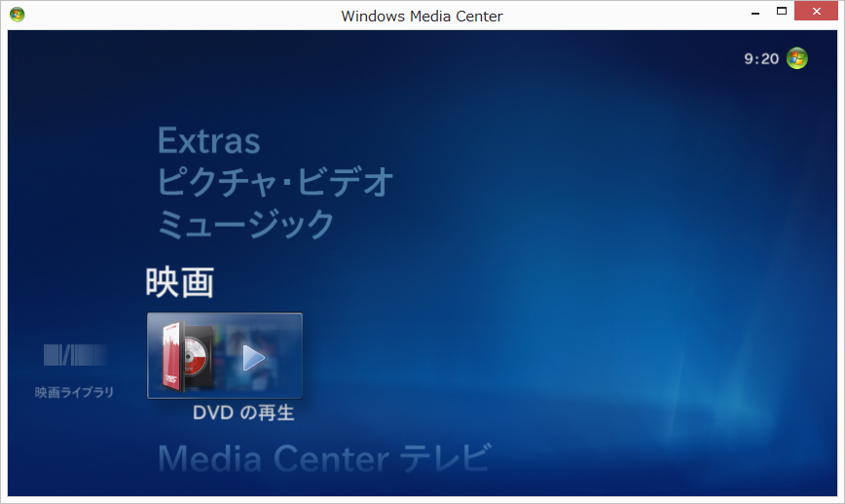Image resolution: width=845 pixels, height=504 pixels.
Task: Click the DVD の再生 label
Action: point(243,413)
